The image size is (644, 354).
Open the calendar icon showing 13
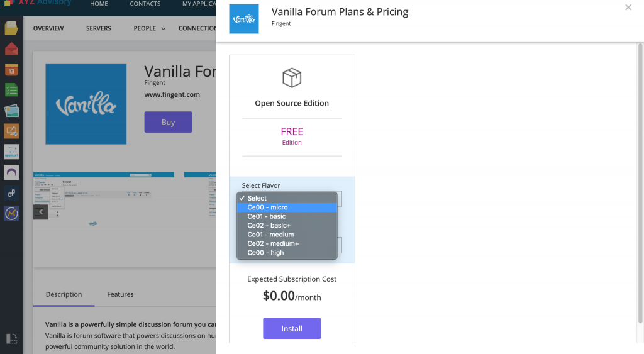coord(11,70)
